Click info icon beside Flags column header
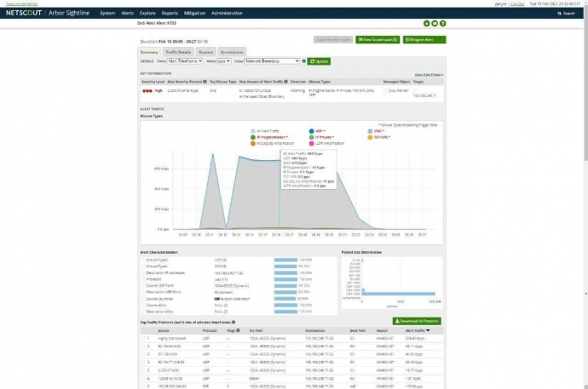This screenshot has width=588, height=389. (x=238, y=330)
